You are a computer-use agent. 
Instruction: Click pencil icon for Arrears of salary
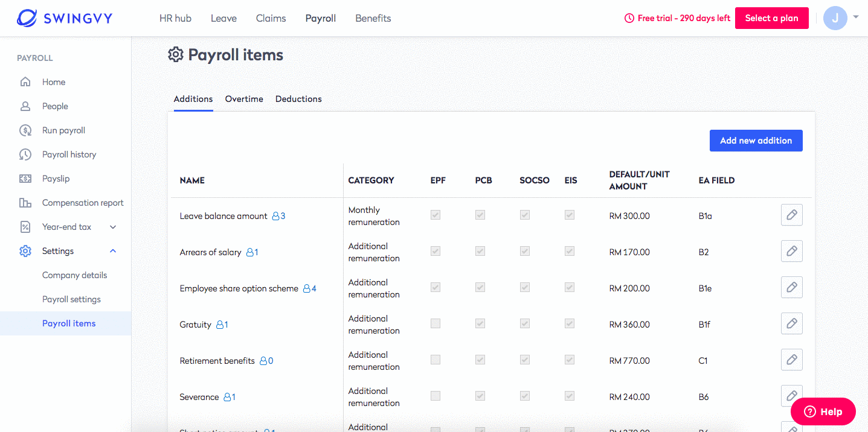792,251
